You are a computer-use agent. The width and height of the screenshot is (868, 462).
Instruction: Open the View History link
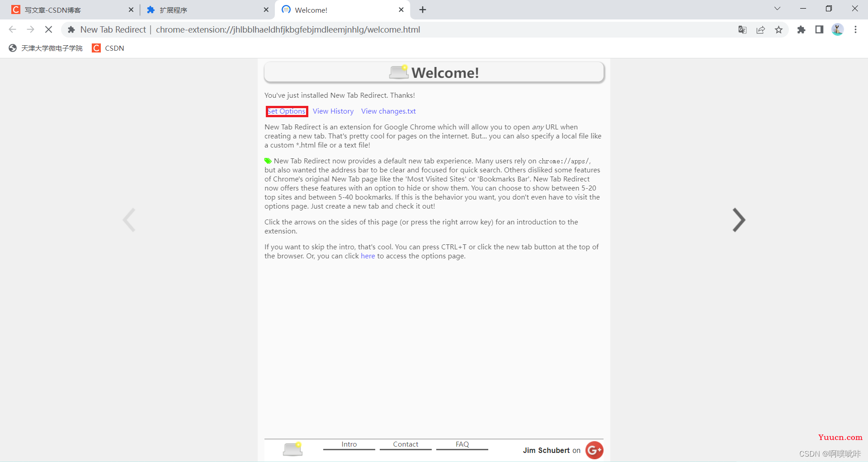point(333,111)
